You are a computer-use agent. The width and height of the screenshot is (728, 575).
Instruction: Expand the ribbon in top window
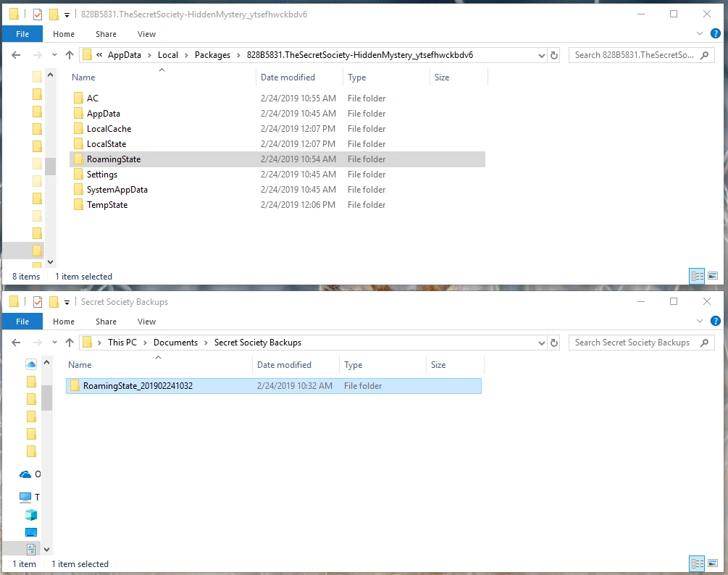coord(700,33)
